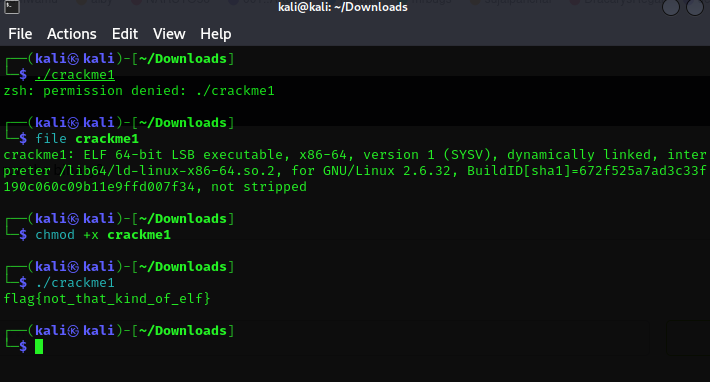Open the Actions menu

(72, 34)
